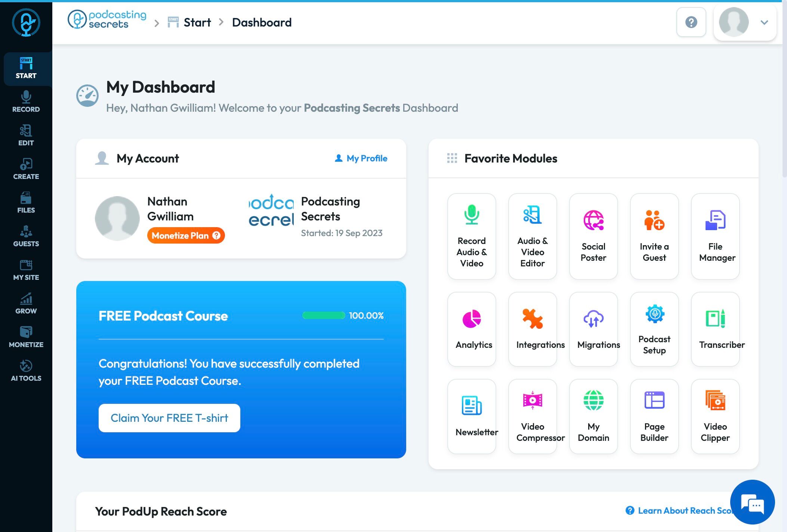Click the help question mark icon
Viewport: 787px width, 532px height.
691,22
